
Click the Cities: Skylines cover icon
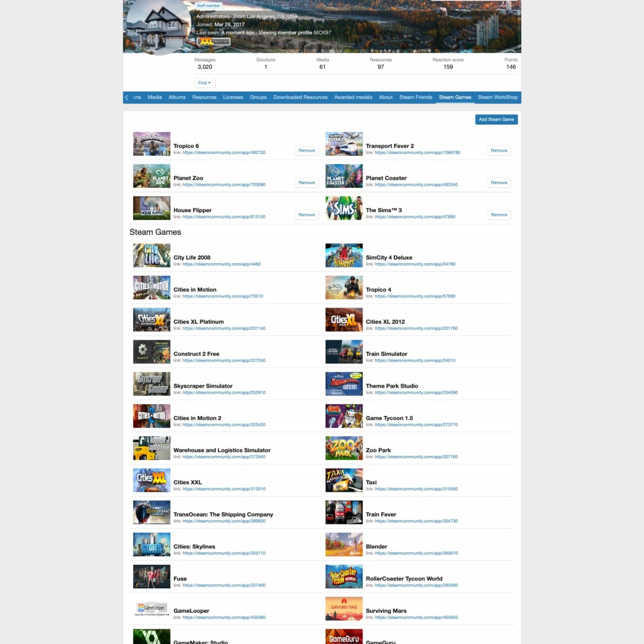tap(151, 544)
